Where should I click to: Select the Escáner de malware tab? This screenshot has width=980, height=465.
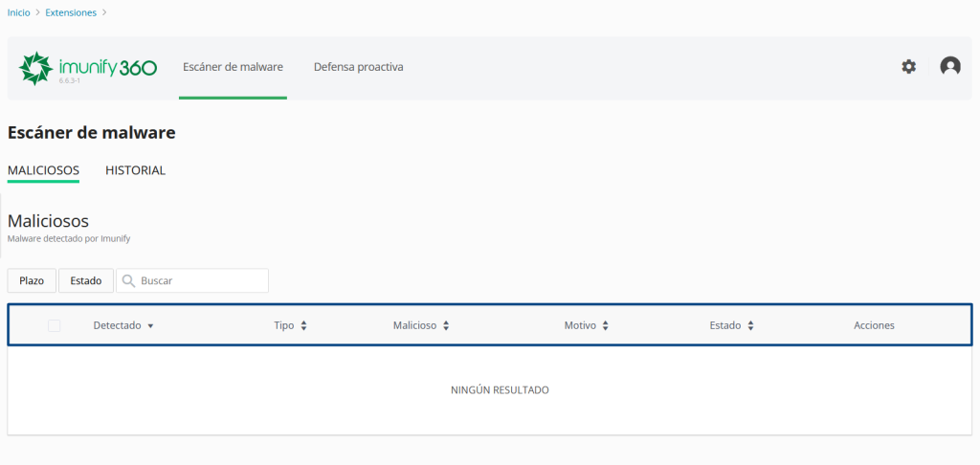[x=233, y=67]
